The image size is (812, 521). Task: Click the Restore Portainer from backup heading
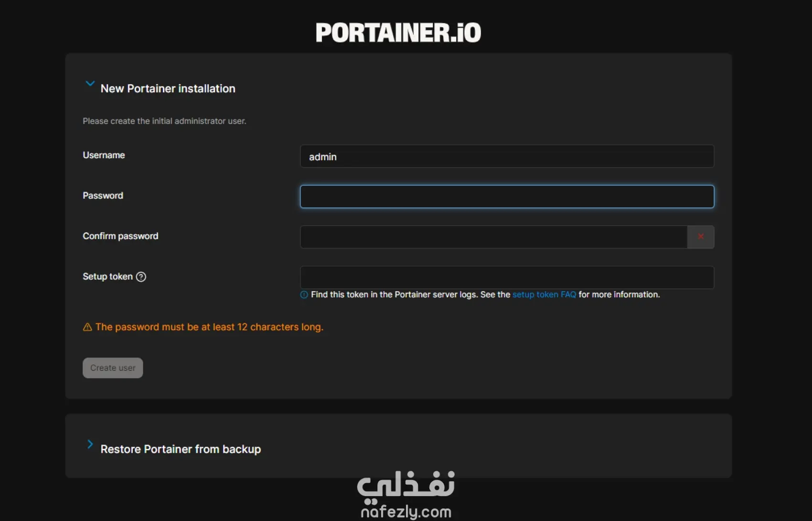[x=181, y=449]
